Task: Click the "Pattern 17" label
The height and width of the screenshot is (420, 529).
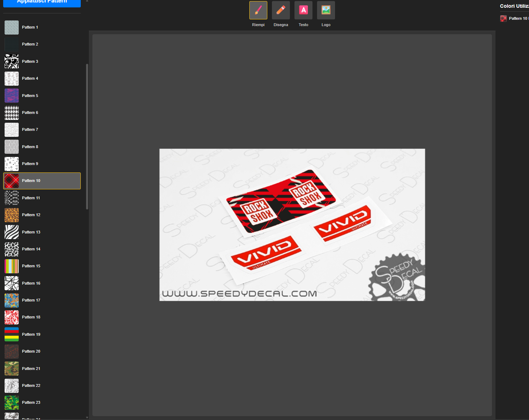Action: tap(31, 300)
